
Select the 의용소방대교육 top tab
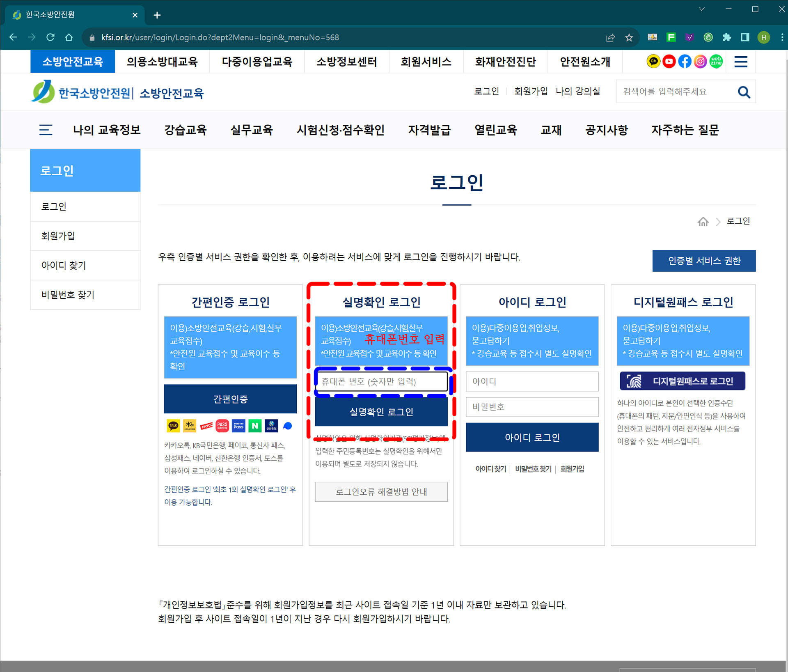(x=162, y=62)
